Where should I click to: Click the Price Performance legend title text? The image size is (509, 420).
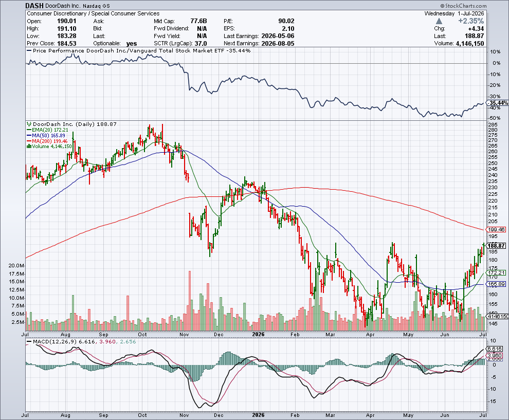142,51
